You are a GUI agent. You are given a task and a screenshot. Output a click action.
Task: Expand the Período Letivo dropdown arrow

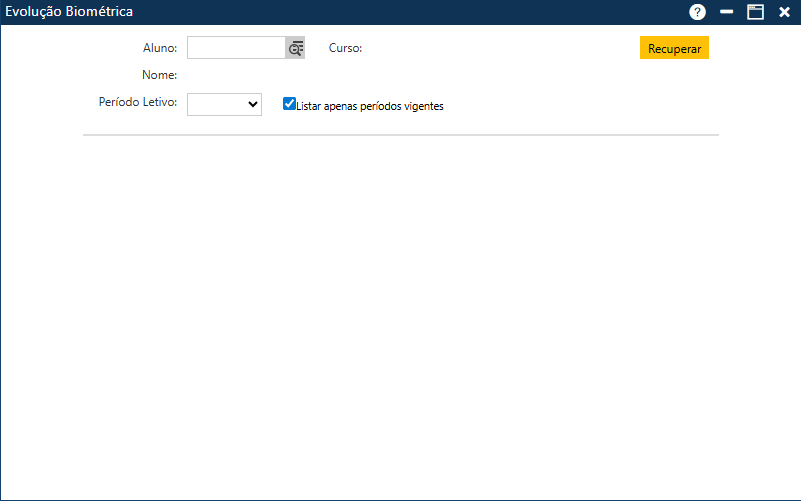pos(252,104)
